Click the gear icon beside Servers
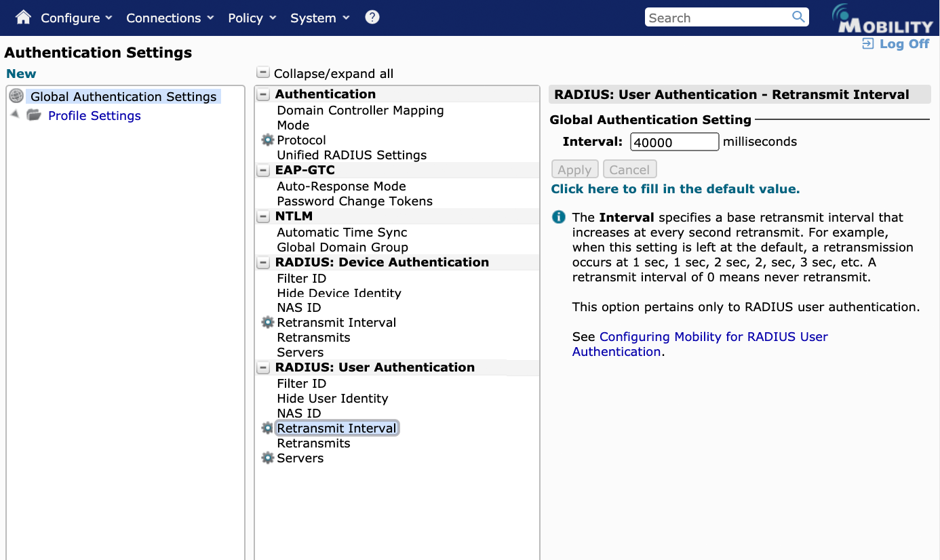This screenshot has width=940, height=560. (268, 458)
